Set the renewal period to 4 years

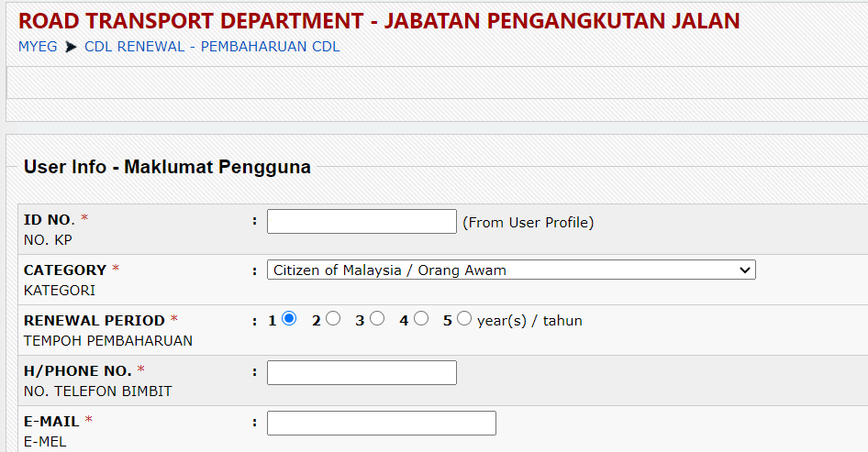420,319
